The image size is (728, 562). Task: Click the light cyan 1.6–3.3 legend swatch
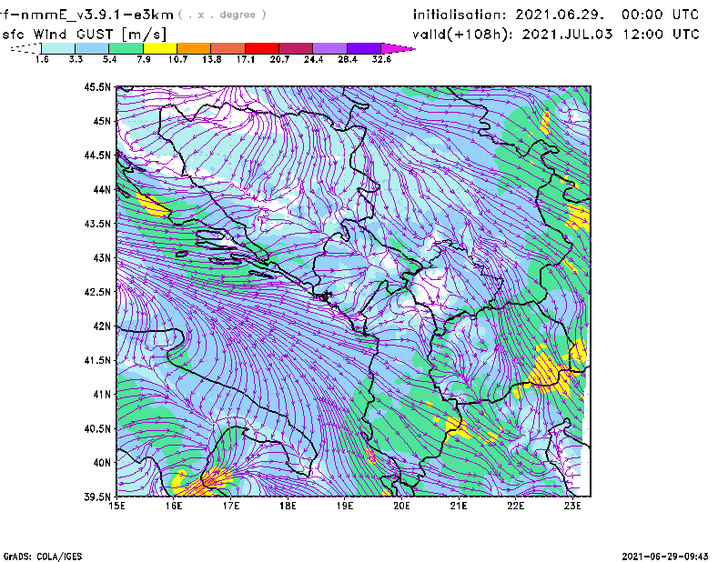tap(58, 48)
